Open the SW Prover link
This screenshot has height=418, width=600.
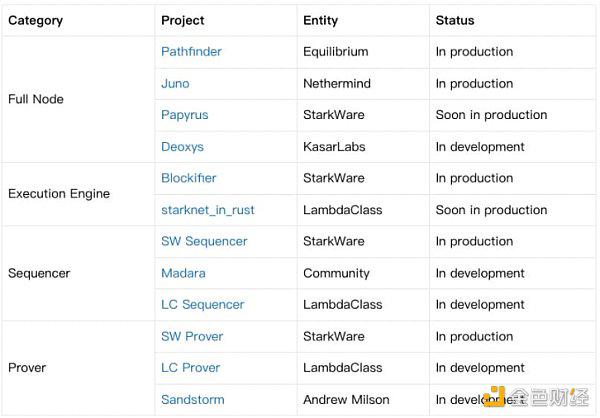point(192,336)
